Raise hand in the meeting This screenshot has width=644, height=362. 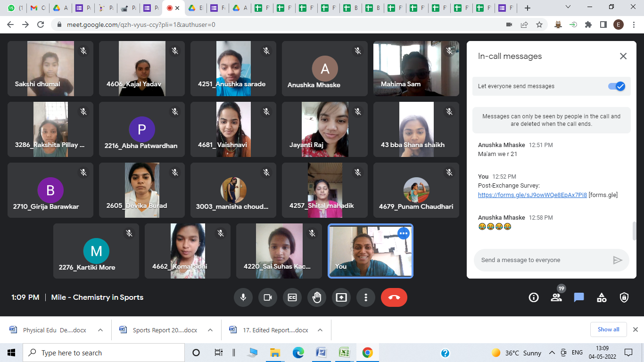pos(317,297)
